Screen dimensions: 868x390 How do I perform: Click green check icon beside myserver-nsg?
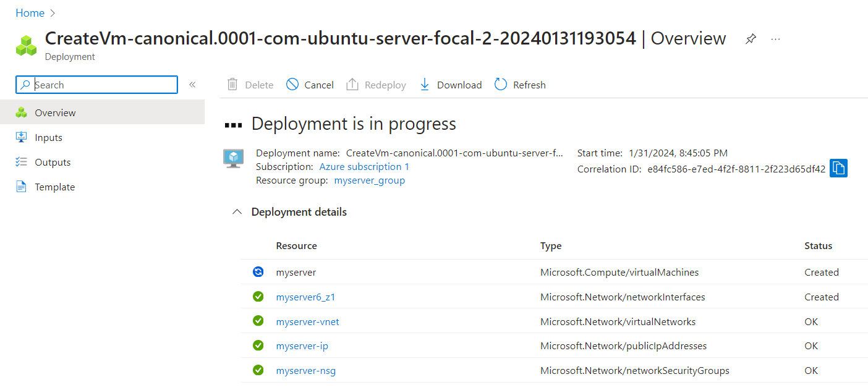(x=258, y=371)
